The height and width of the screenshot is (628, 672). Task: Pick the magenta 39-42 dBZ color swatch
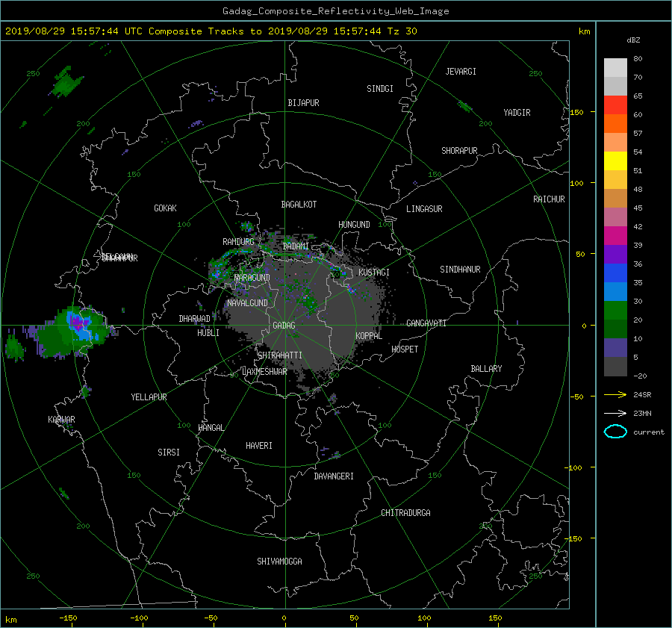(x=615, y=236)
